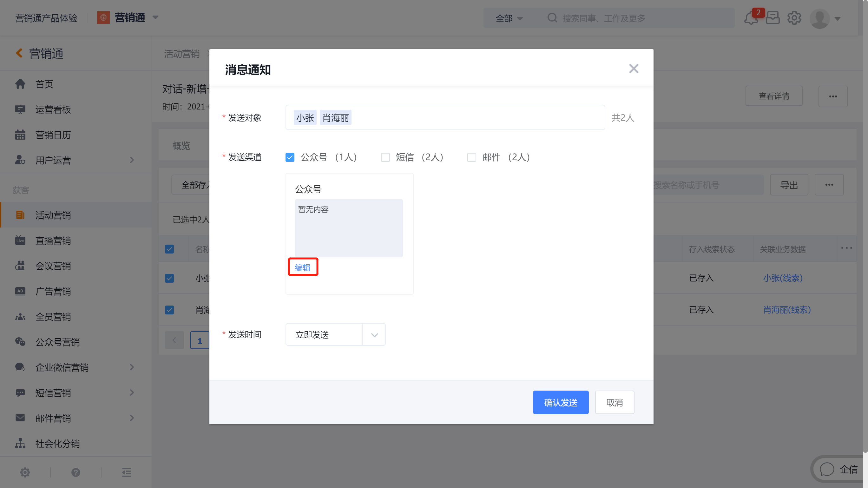This screenshot has height=488, width=868.
Task: Click the more options button beside 查看详情
Action: tap(833, 96)
